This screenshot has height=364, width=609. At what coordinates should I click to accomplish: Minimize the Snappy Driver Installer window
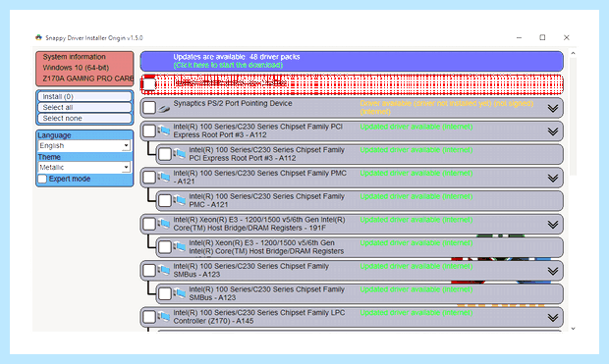(519, 37)
